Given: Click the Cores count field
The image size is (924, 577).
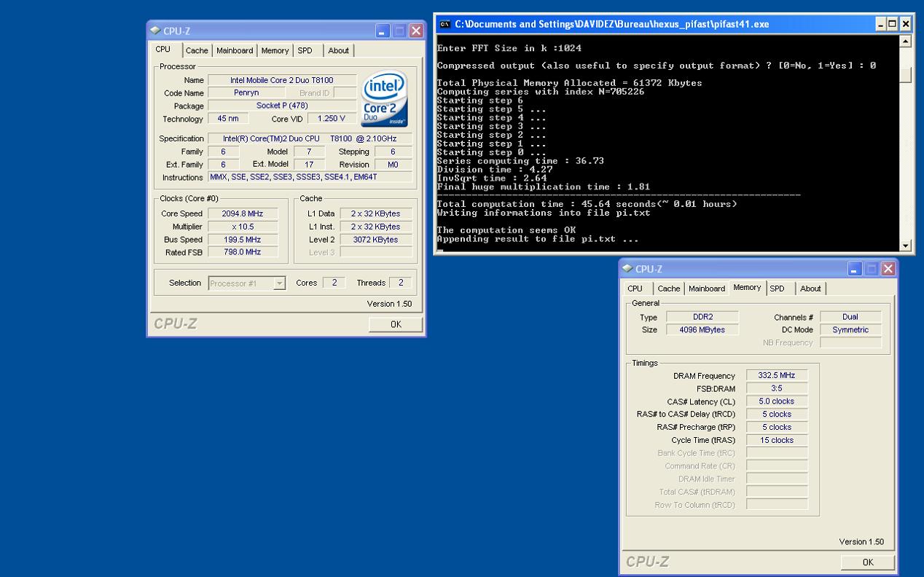Looking at the screenshot, I should (334, 283).
